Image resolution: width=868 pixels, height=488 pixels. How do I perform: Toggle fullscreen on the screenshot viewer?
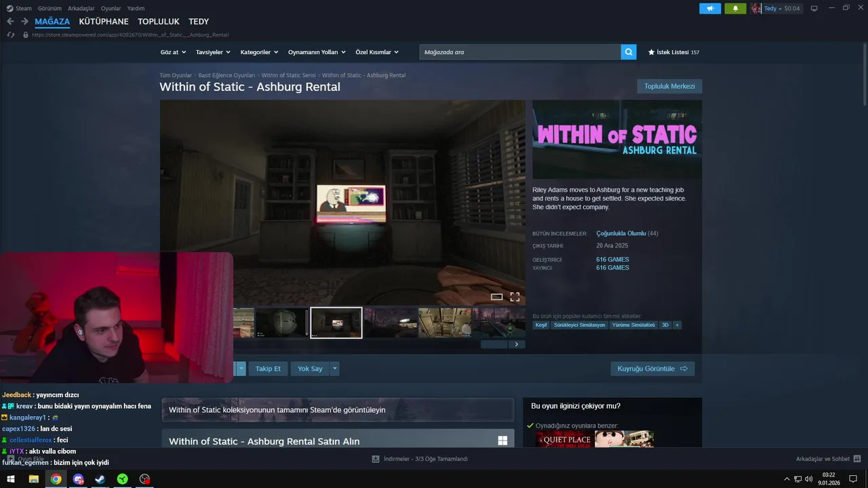[x=515, y=297]
